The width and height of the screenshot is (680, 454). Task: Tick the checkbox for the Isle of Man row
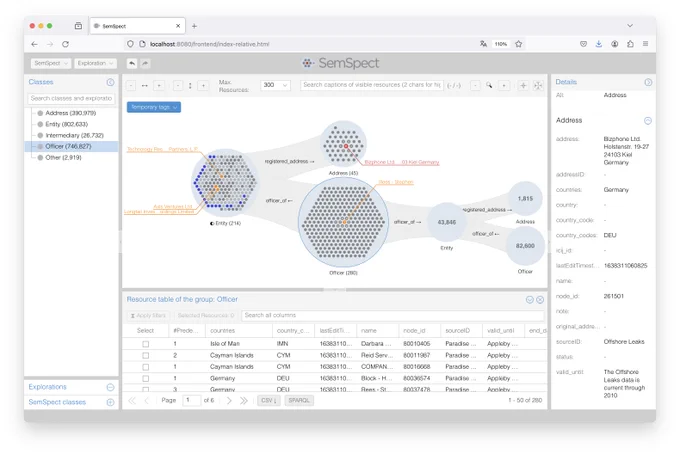pos(146,344)
